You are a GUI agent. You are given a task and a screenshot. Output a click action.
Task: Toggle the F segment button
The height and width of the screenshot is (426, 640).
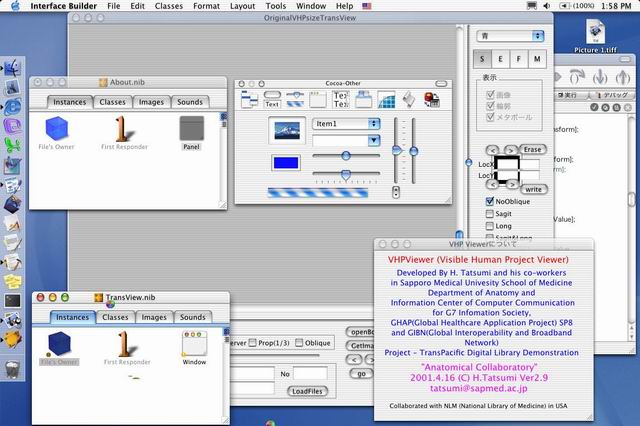pos(518,59)
